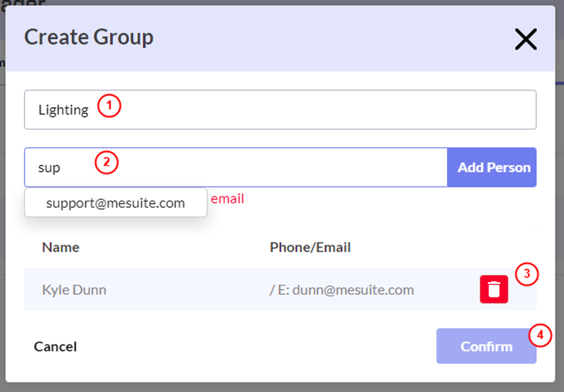This screenshot has height=392, width=564.
Task: Click the red email validation text
Action: tap(227, 199)
